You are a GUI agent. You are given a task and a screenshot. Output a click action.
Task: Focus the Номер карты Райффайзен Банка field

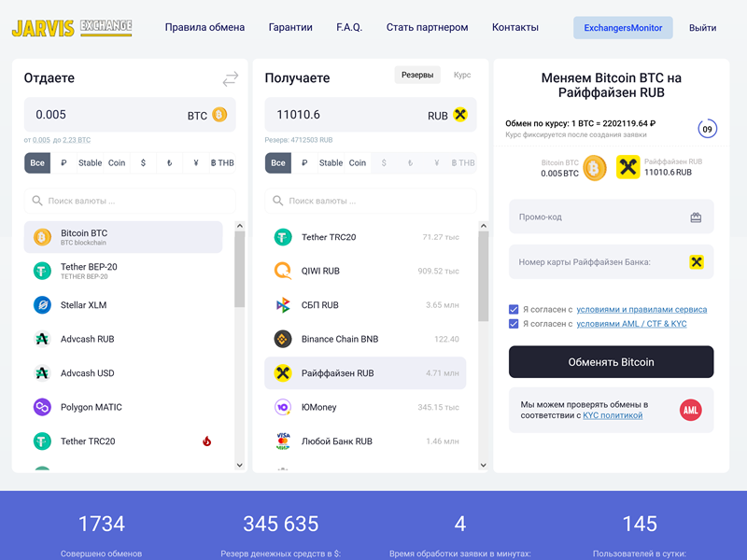[x=612, y=262]
